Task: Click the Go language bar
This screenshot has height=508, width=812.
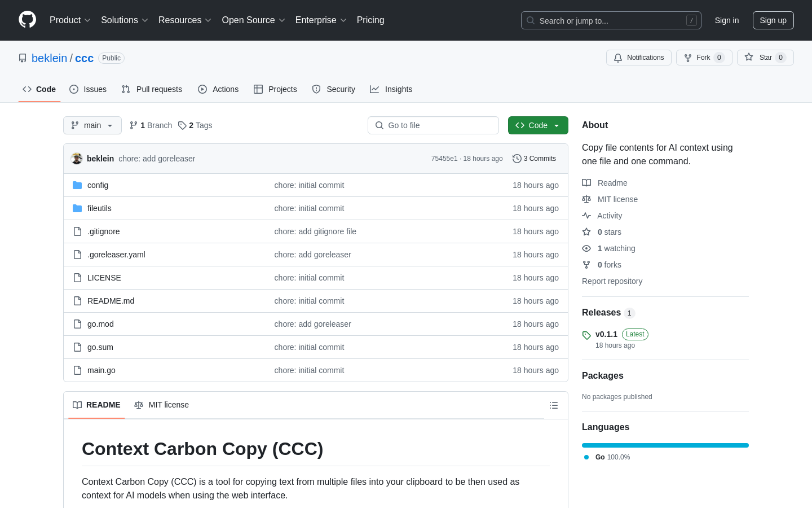Action: click(665, 445)
